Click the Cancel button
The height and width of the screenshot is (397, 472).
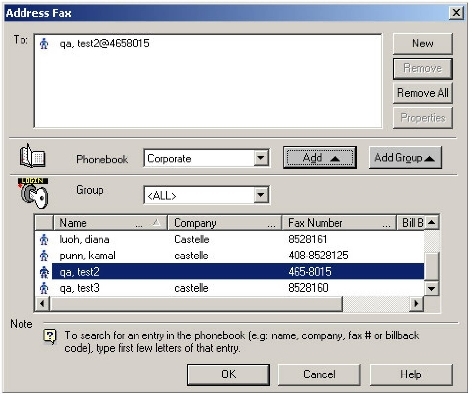tap(319, 374)
